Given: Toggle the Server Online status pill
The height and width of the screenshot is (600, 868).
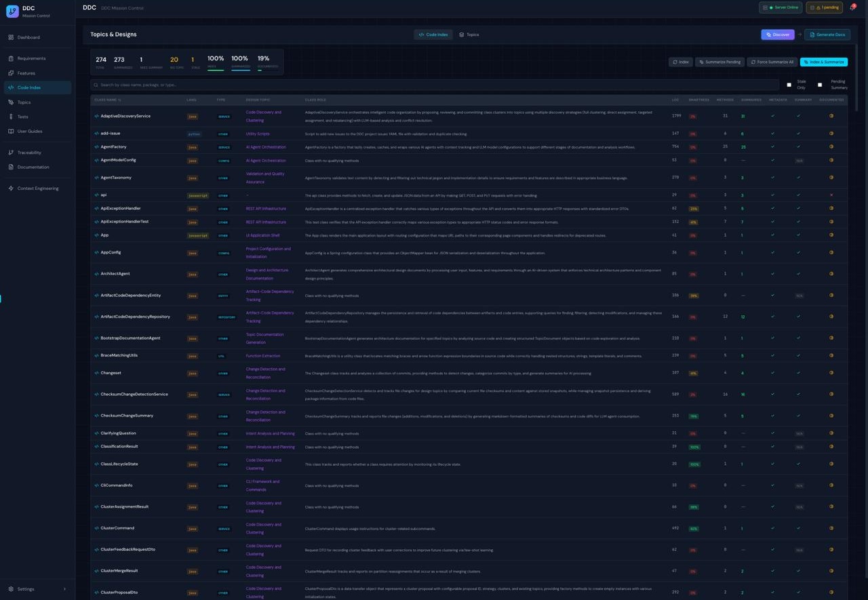Looking at the screenshot, I should pyautogui.click(x=780, y=7).
